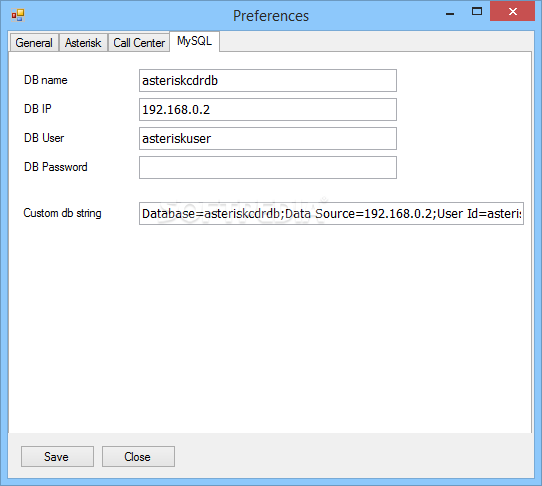Click the DB IP field with 192.168.0.2
This screenshot has height=486, width=542.
click(268, 110)
